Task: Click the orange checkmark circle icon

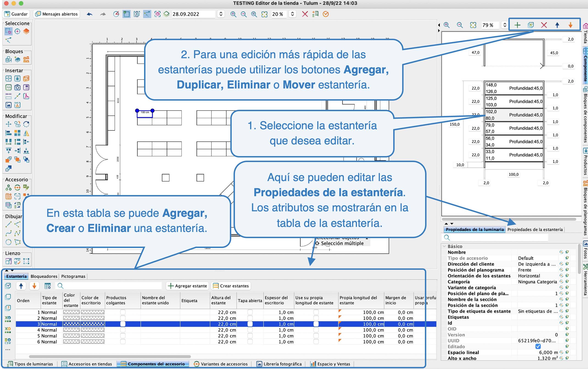Action: coord(326,14)
